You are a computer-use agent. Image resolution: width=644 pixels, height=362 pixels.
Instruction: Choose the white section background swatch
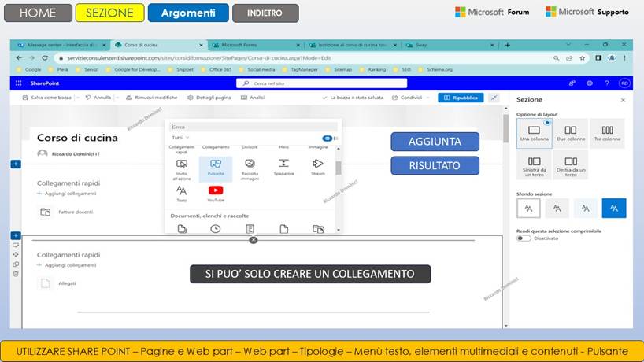[528, 208]
